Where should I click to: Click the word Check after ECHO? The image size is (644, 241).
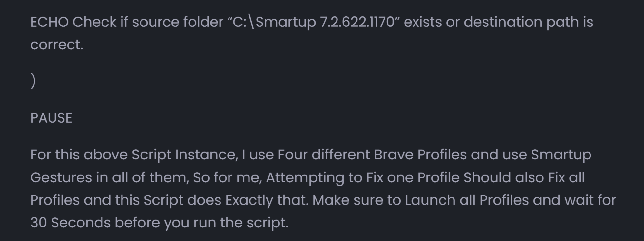click(x=94, y=22)
